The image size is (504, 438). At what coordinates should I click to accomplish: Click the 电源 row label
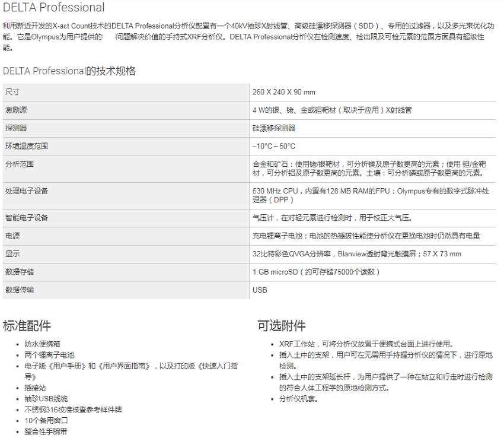pos(12,236)
